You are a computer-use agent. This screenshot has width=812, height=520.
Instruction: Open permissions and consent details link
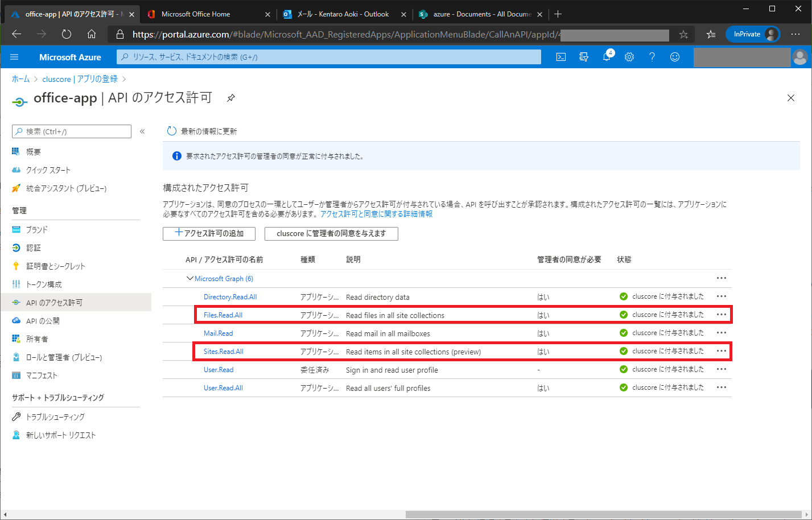coord(376,214)
